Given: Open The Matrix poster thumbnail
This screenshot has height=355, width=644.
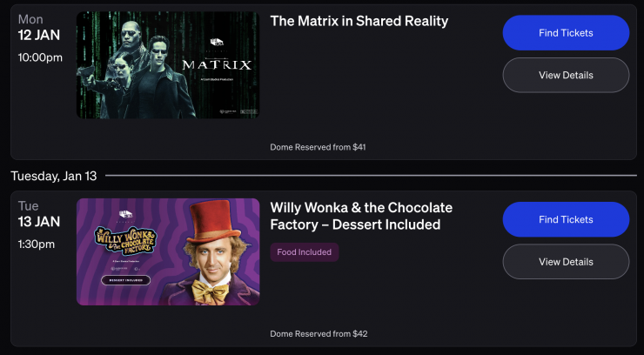Looking at the screenshot, I should 168,65.
